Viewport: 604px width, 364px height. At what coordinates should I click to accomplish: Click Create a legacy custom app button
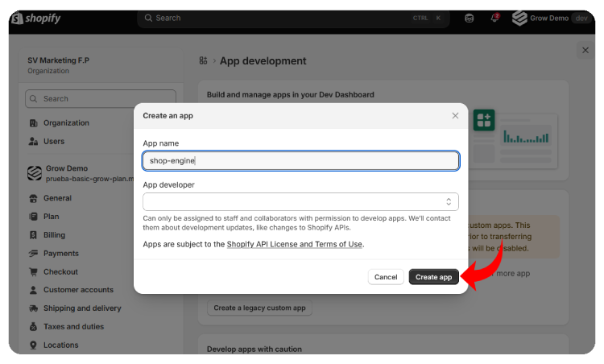[x=259, y=308]
